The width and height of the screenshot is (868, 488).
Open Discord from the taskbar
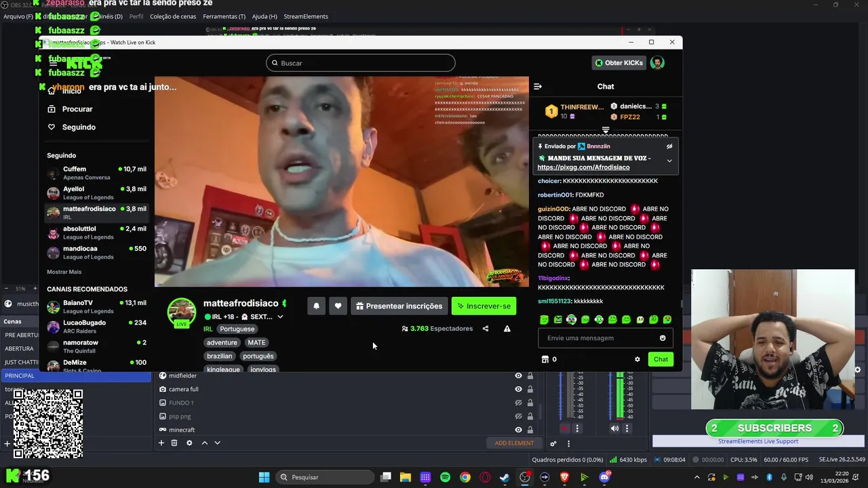pyautogui.click(x=604, y=477)
